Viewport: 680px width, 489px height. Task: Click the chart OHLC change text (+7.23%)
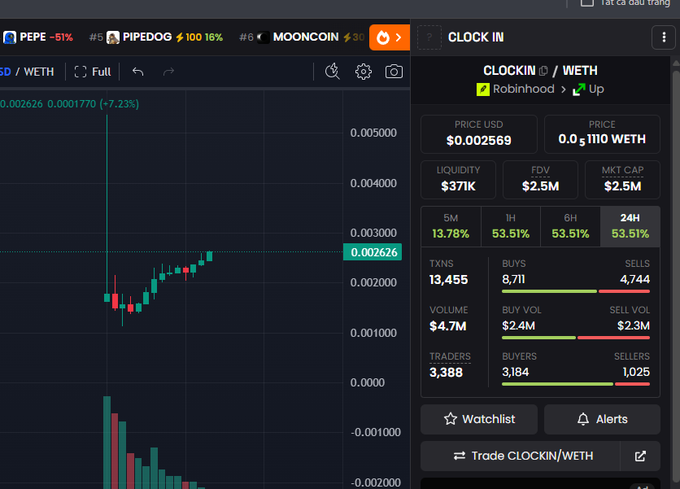tap(119, 104)
